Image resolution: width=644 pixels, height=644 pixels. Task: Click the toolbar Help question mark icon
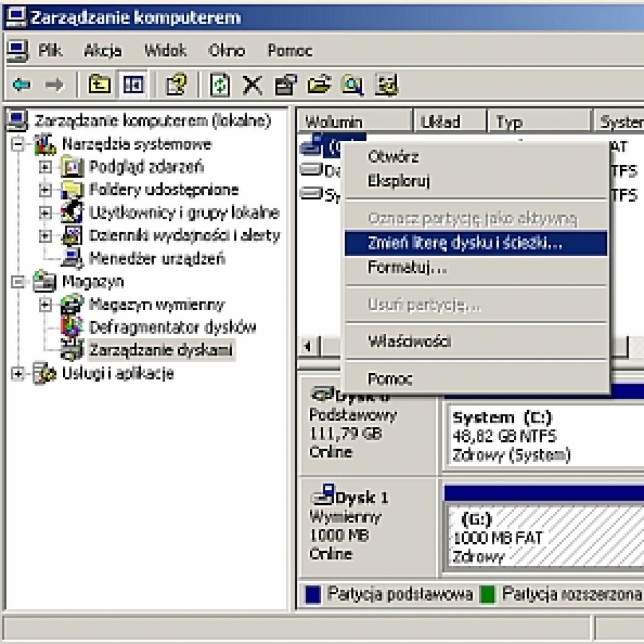tap(176, 85)
